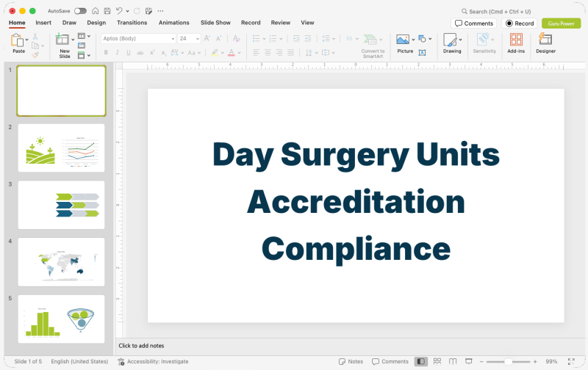Viewport: 588px width, 370px height.
Task: Toggle Strikethrough formatting
Action: tap(140, 53)
